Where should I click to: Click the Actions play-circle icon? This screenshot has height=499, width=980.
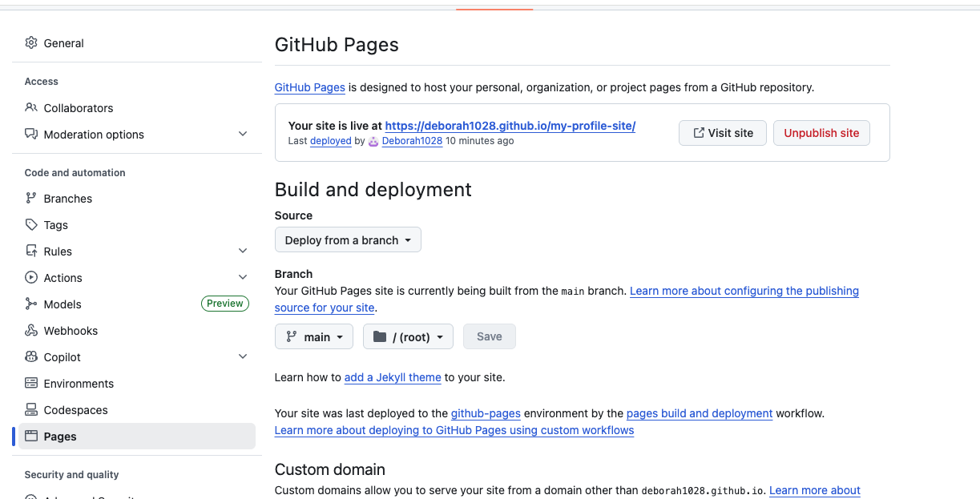[x=31, y=278]
